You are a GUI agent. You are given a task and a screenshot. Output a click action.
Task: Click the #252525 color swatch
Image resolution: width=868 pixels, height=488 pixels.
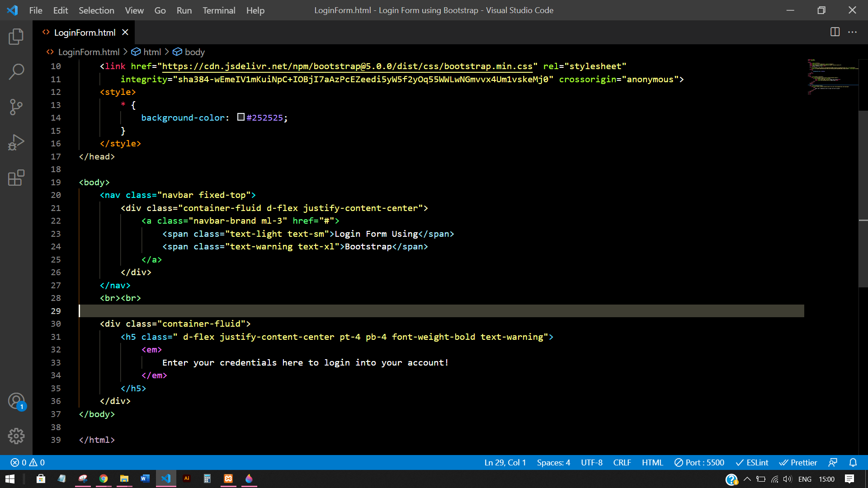(241, 117)
